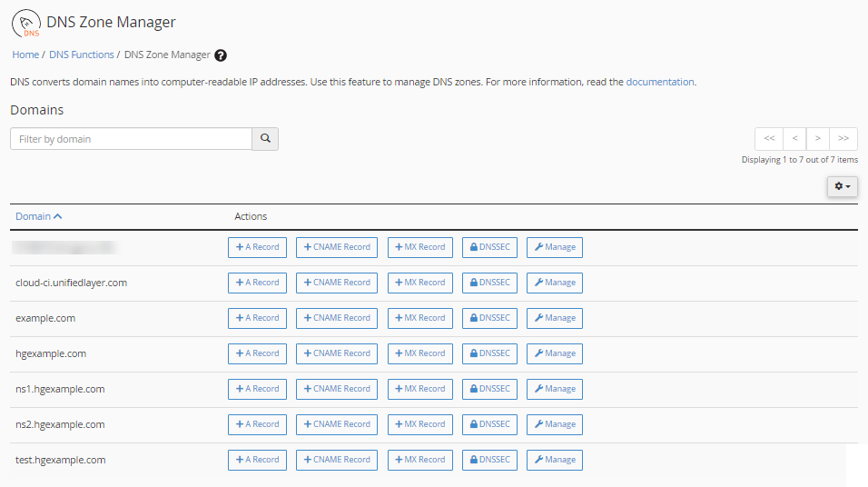Navigate to Home breadcrumb
Viewport: 868px width, 487px height.
click(x=25, y=55)
